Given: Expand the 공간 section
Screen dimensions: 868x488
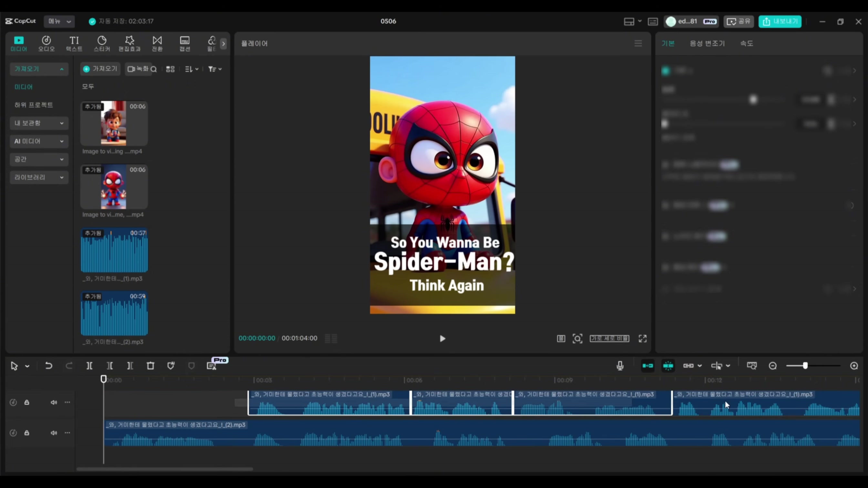Looking at the screenshot, I should click(x=39, y=159).
